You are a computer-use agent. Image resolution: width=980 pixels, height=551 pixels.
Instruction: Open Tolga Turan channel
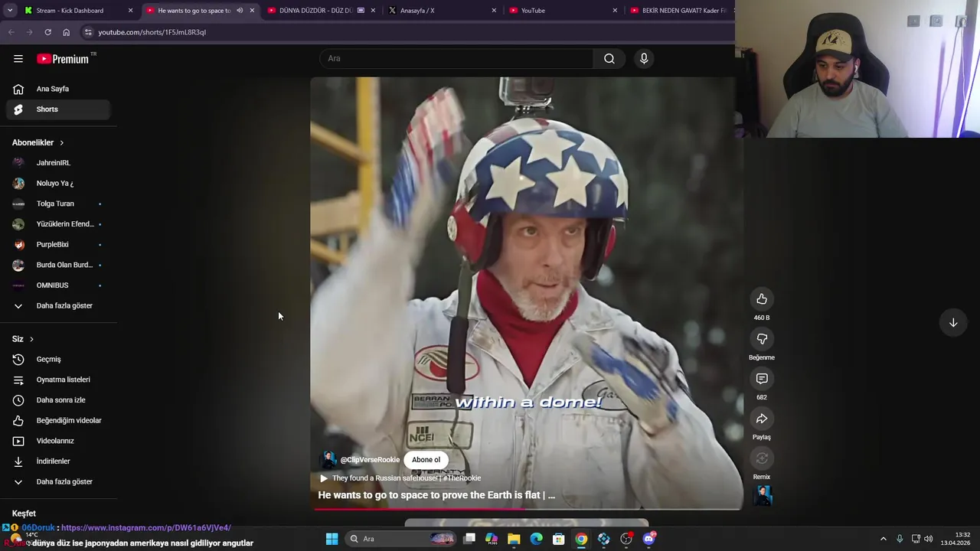point(58,204)
